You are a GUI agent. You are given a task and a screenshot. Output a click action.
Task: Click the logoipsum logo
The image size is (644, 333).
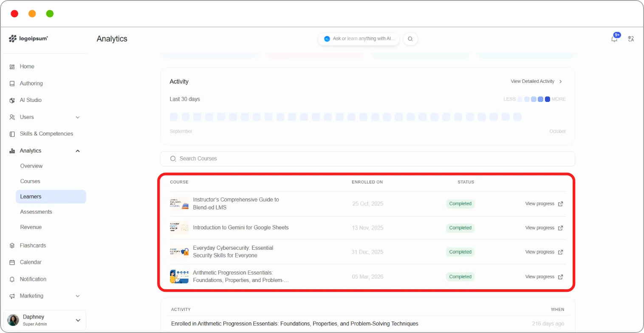[x=28, y=38]
